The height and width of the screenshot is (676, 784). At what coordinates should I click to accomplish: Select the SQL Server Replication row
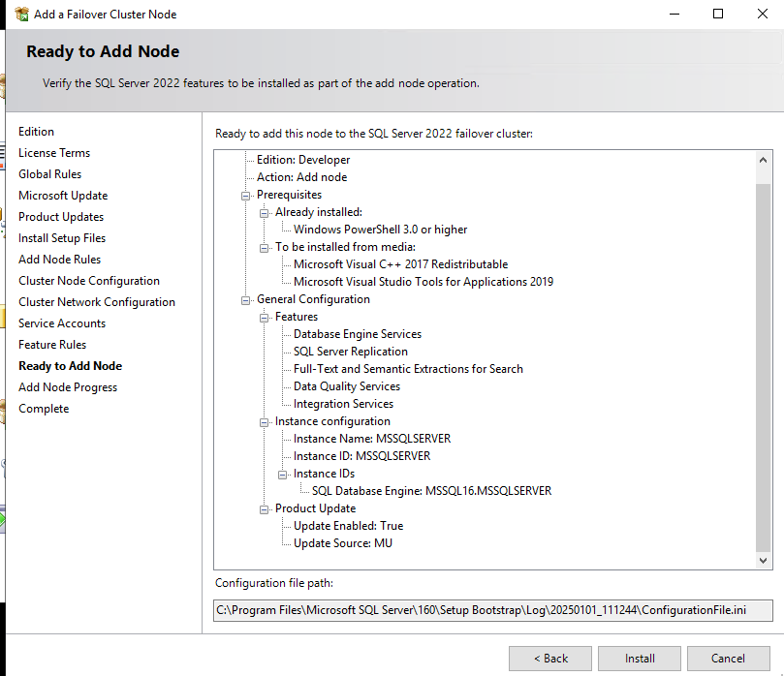pyautogui.click(x=350, y=352)
